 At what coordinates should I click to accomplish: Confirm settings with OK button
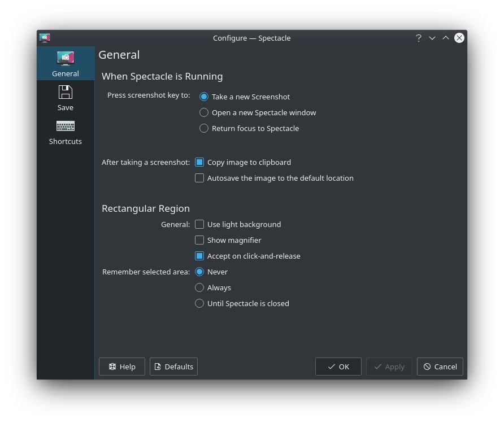coord(338,367)
